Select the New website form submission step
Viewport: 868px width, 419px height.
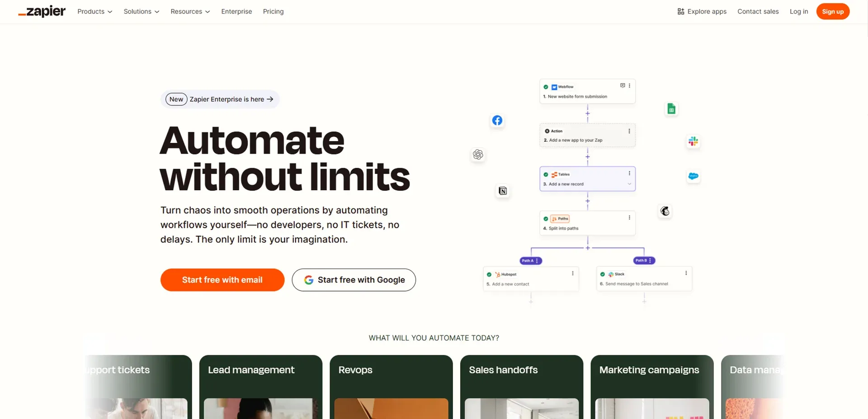coord(588,91)
